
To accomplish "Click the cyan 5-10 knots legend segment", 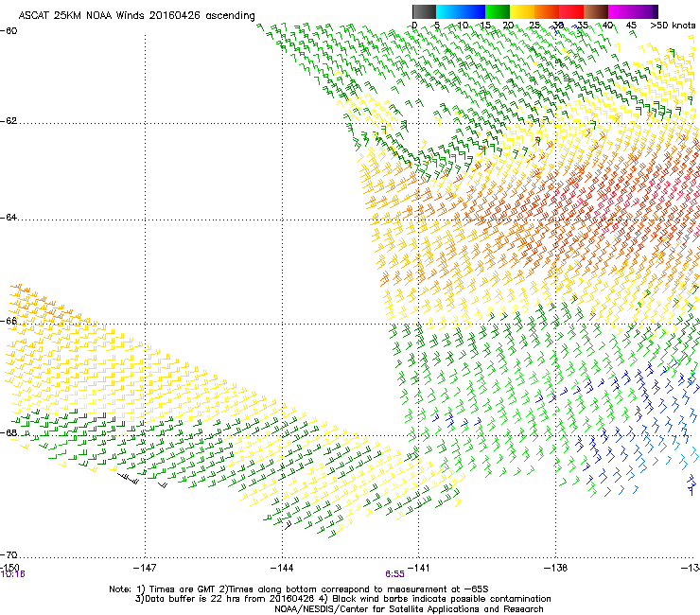I will [x=448, y=11].
